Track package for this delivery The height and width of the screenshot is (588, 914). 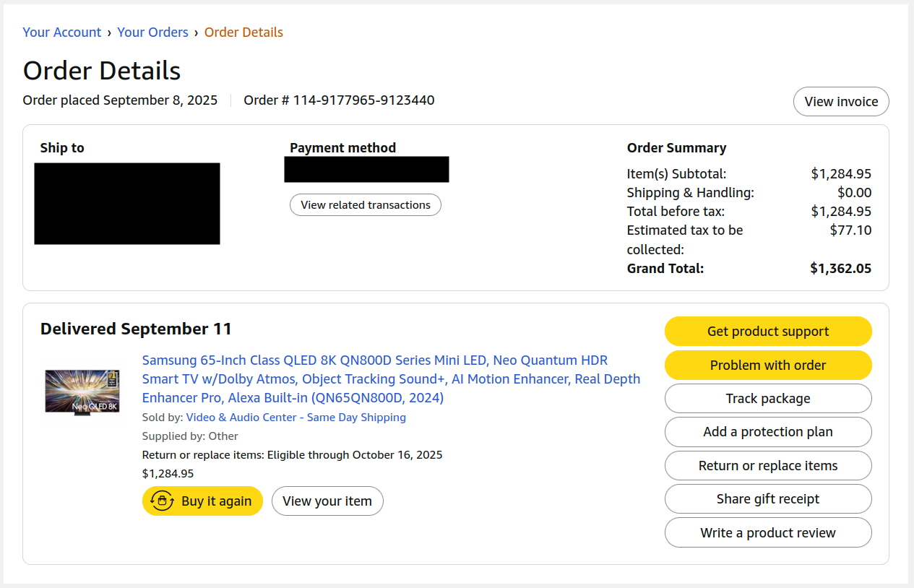click(767, 398)
